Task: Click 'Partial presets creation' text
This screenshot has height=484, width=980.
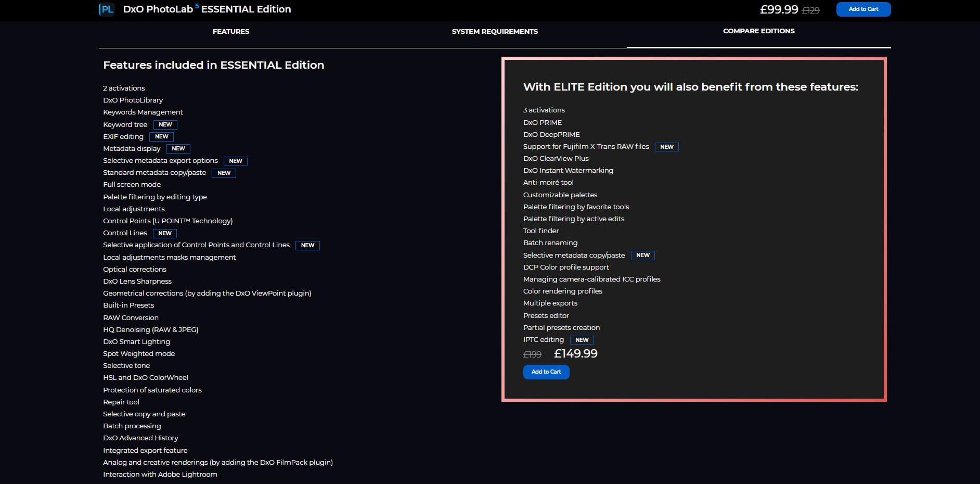Action: click(x=562, y=328)
